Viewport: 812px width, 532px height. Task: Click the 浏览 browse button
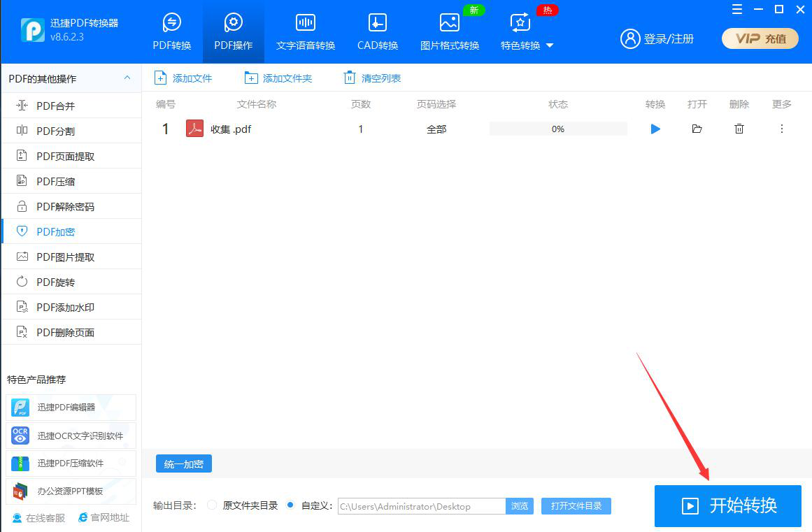point(520,506)
